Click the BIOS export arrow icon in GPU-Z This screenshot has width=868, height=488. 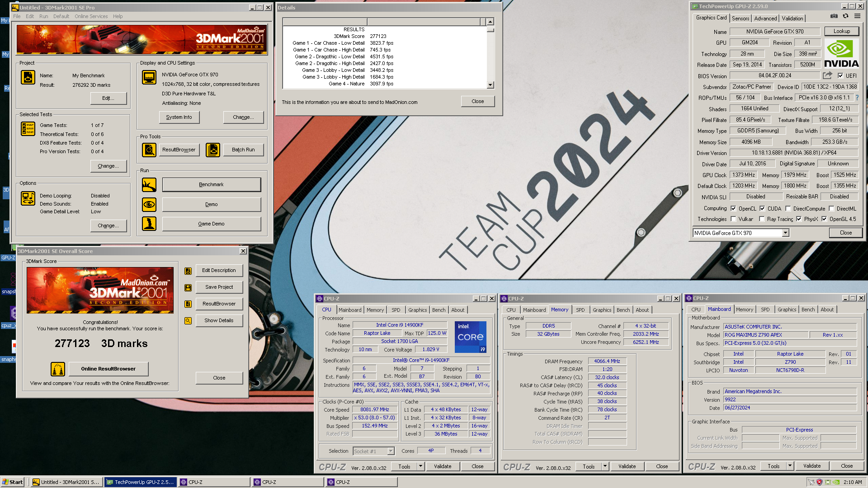pyautogui.click(x=827, y=75)
